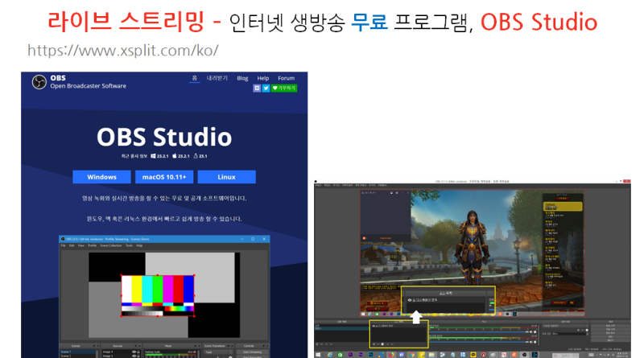
Task: Open the 내려받기 download page link
Action: (217, 78)
